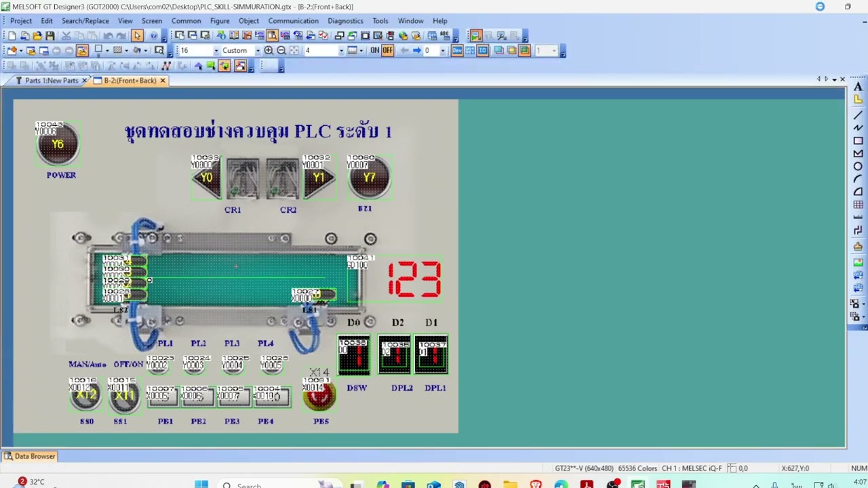Import an image with the picture icon
Image resolution: width=868 pixels, height=488 pixels.
tap(858, 262)
